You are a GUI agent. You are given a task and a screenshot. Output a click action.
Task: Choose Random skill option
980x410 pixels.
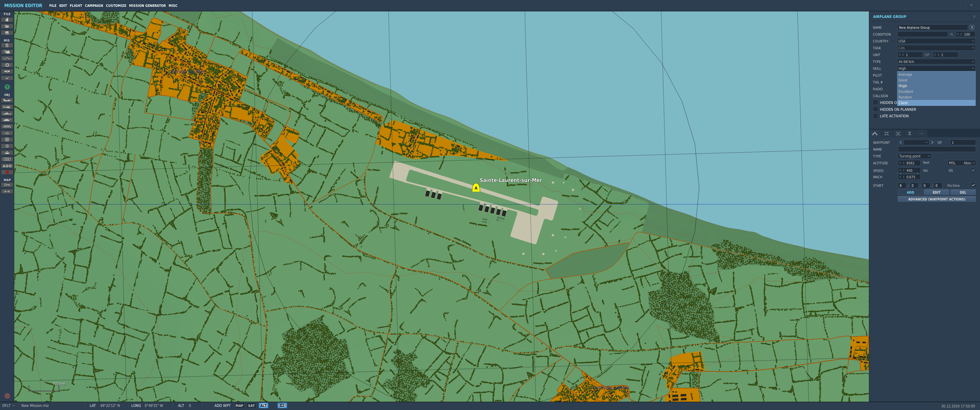tap(936, 97)
